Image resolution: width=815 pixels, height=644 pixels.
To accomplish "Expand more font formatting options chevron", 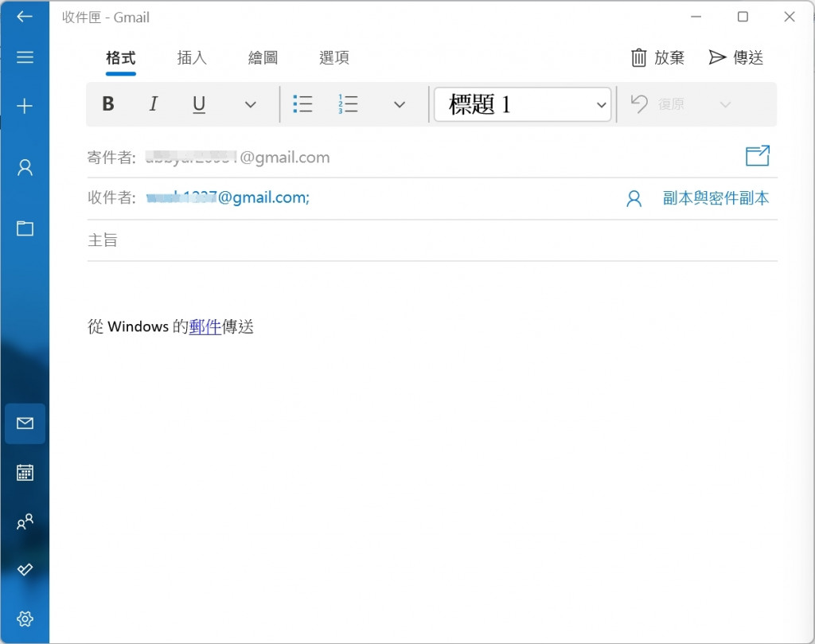I will pos(251,104).
